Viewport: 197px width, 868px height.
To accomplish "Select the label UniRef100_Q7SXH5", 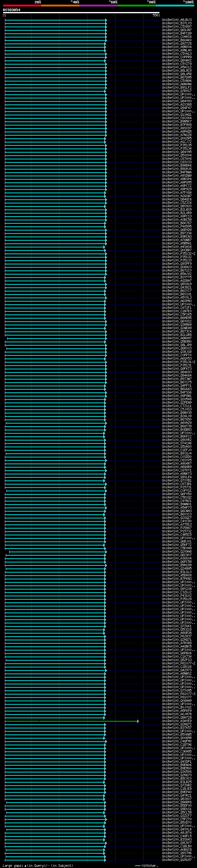I will pos(177,690).
